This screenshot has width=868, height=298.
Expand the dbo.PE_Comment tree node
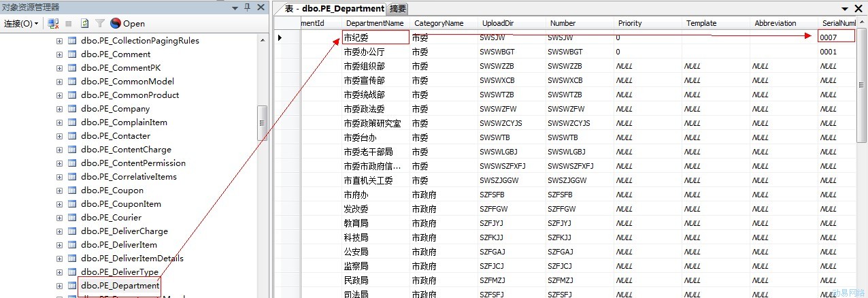(x=59, y=54)
